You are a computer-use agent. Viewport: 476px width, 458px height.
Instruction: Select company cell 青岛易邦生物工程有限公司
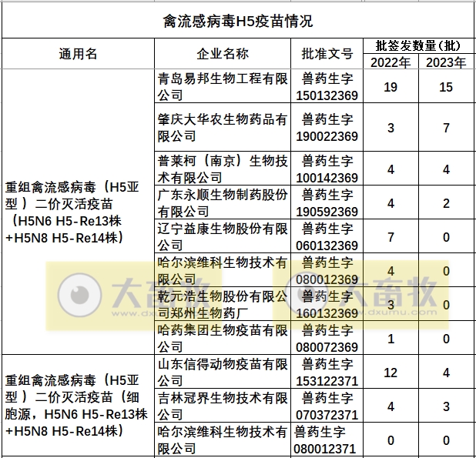223,86
